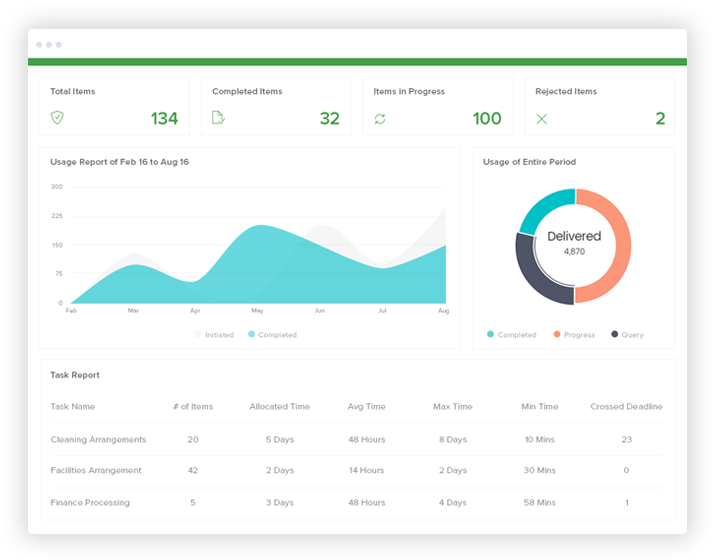The width and height of the screenshot is (715, 560).
Task: Click the Aug label on the chart axis
Action: pos(443,311)
